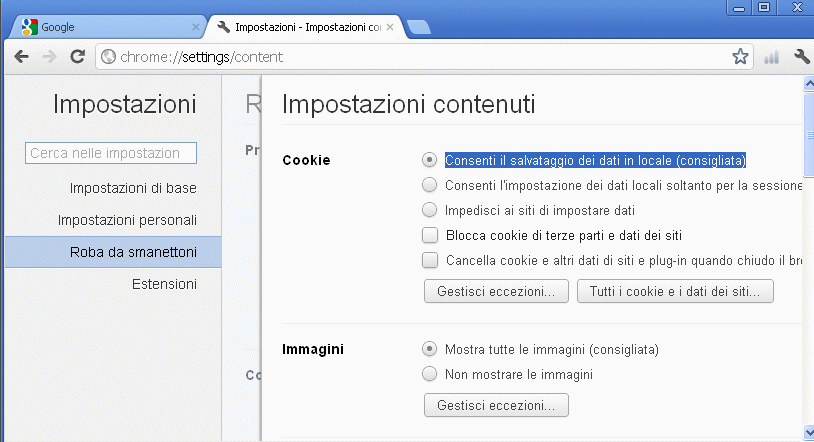Viewport: 814px width, 442px height.
Task: Click the 'Cerca nelle impostazioni' search field
Action: [x=111, y=153]
